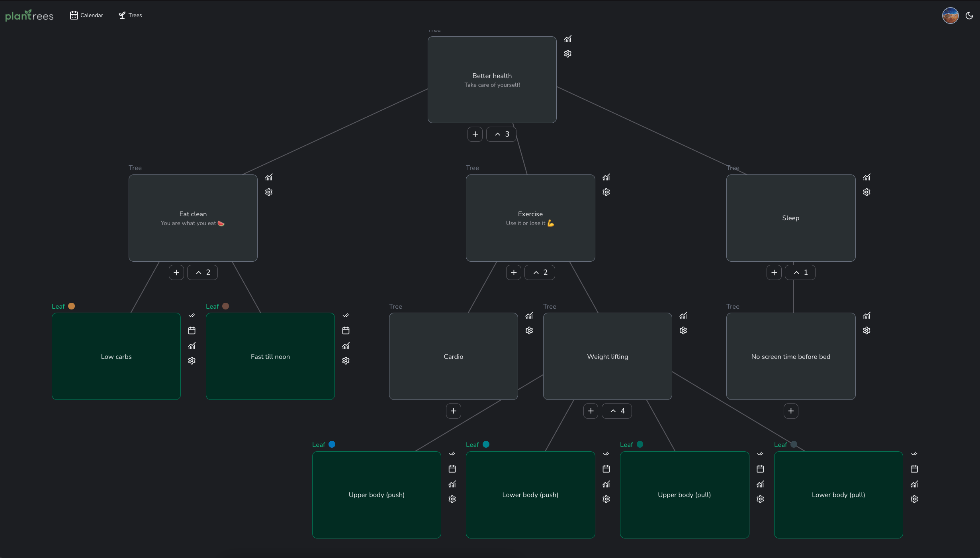Open the Trees page

(130, 15)
